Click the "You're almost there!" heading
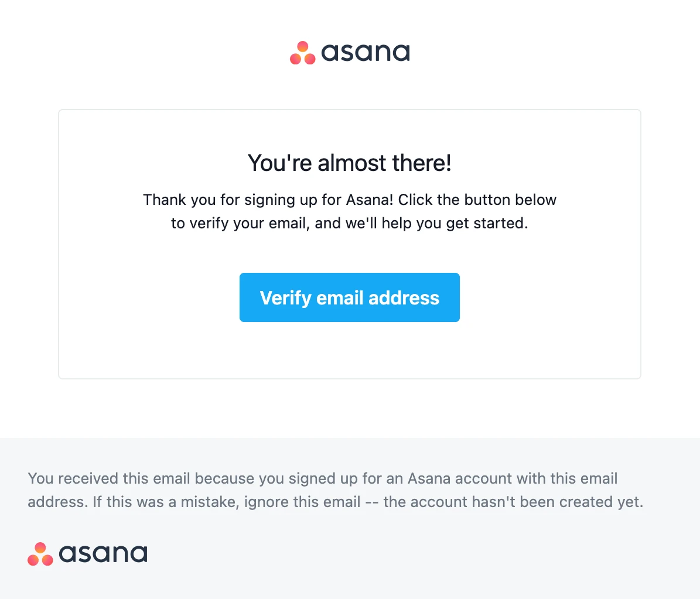Viewport: 700px width, 599px height. (x=350, y=163)
